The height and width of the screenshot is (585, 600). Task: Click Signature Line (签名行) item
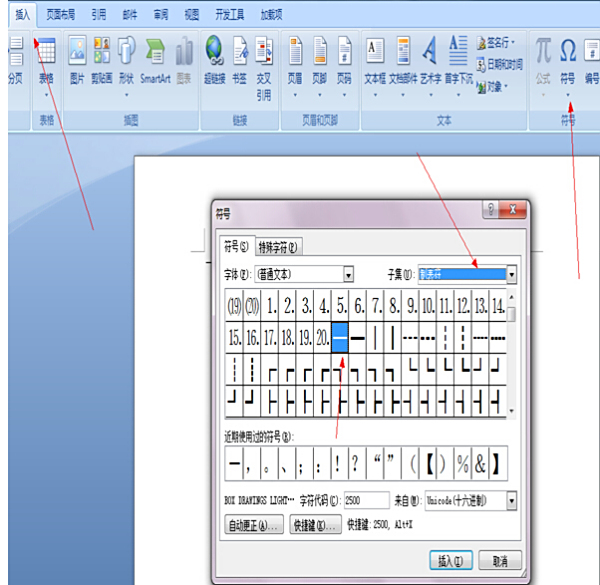point(496,42)
